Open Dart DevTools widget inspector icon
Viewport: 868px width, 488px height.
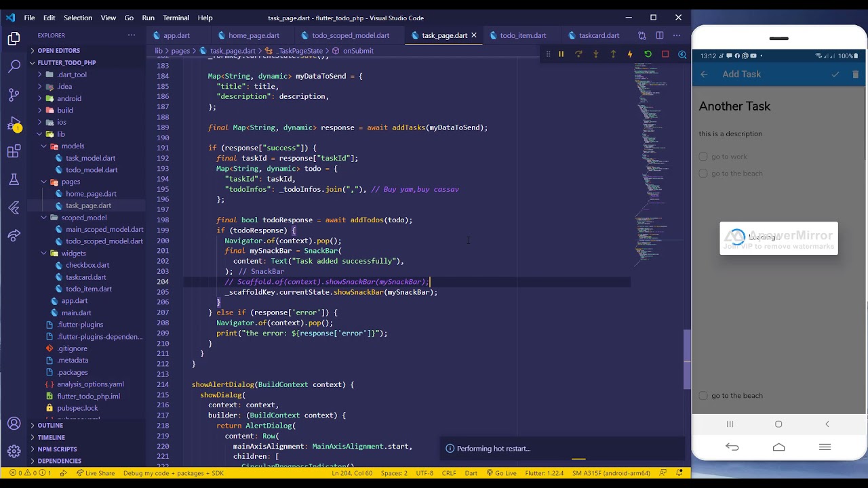pyautogui.click(x=682, y=54)
